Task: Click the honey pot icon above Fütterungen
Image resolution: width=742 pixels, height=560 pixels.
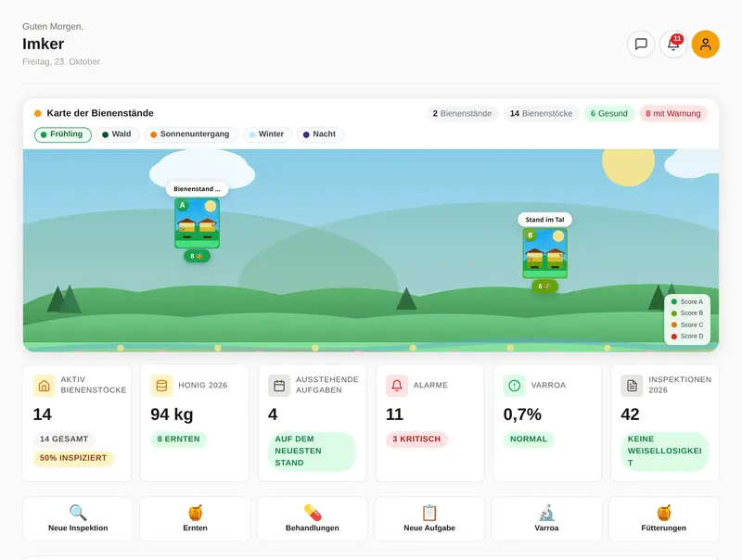Action: [x=663, y=512]
